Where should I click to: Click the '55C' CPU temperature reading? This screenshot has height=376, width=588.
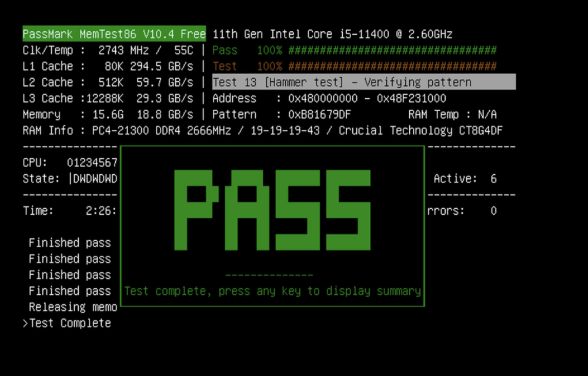click(183, 50)
